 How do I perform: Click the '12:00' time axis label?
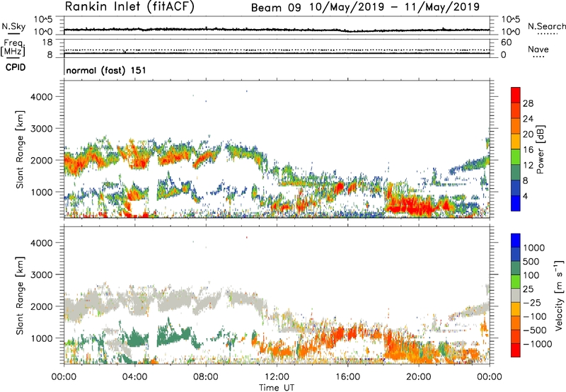pyautogui.click(x=277, y=377)
